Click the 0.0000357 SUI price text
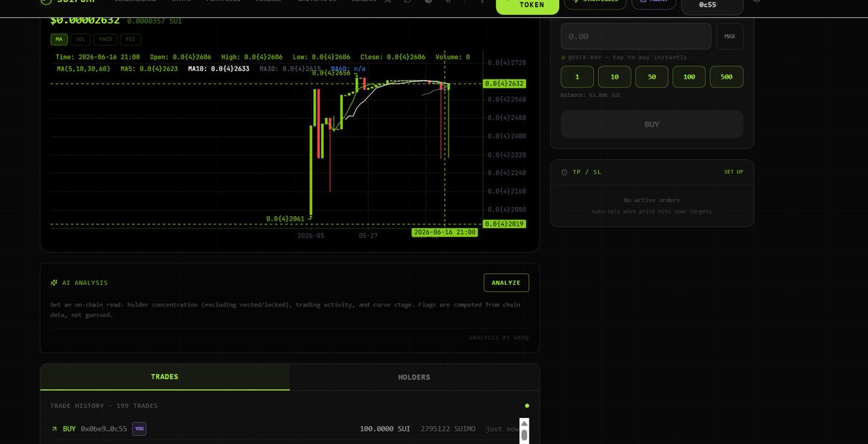Image resolution: width=868 pixels, height=444 pixels. click(154, 22)
